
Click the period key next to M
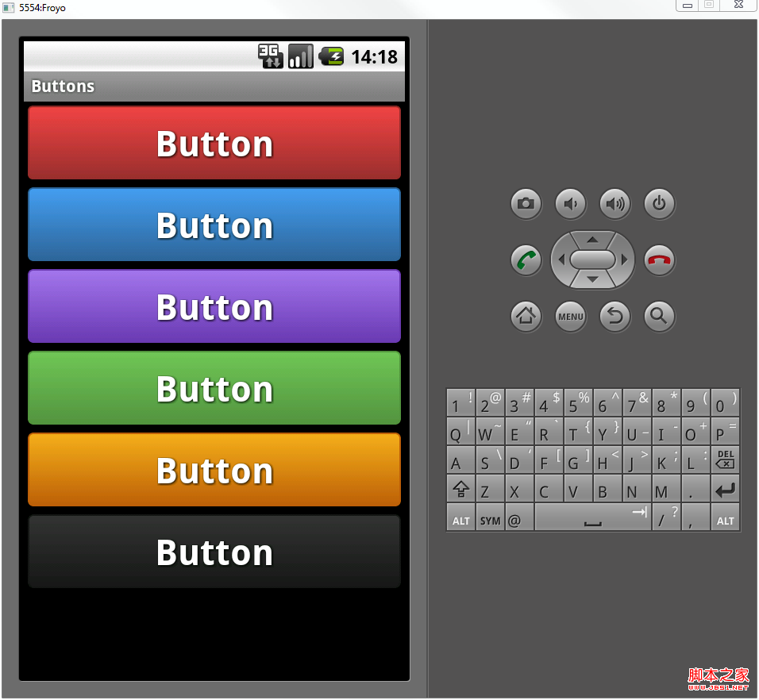[695, 489]
